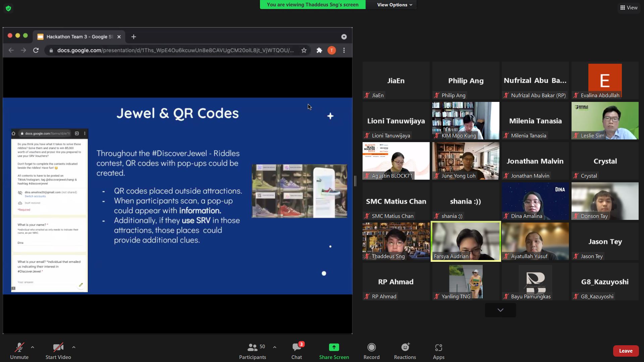Select Leslie Sim's video tile

tap(605, 121)
